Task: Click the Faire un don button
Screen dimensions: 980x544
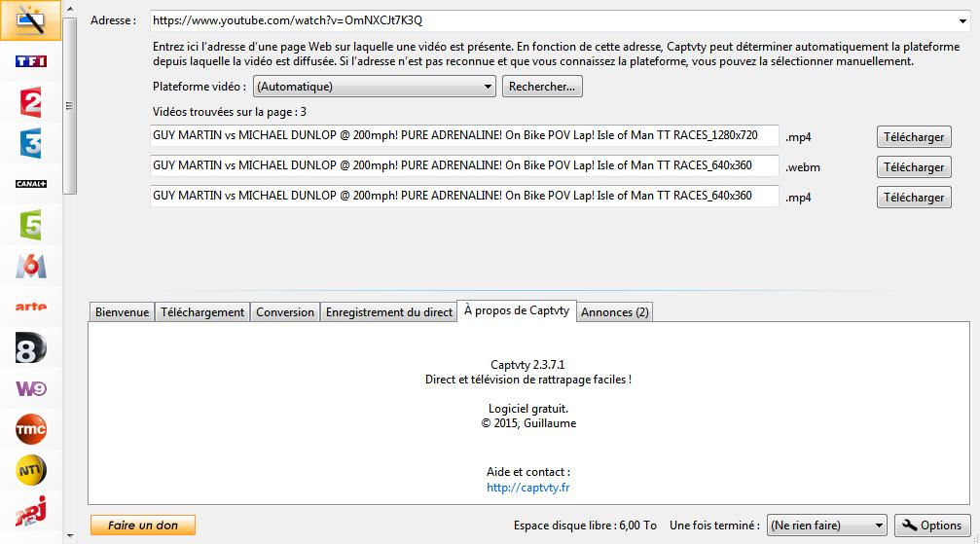Action: pos(142,526)
